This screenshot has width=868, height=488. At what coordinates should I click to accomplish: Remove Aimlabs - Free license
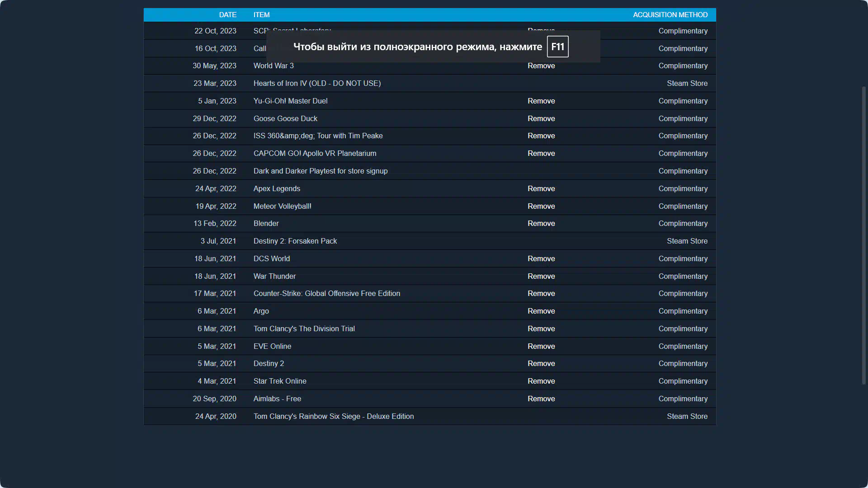click(541, 399)
